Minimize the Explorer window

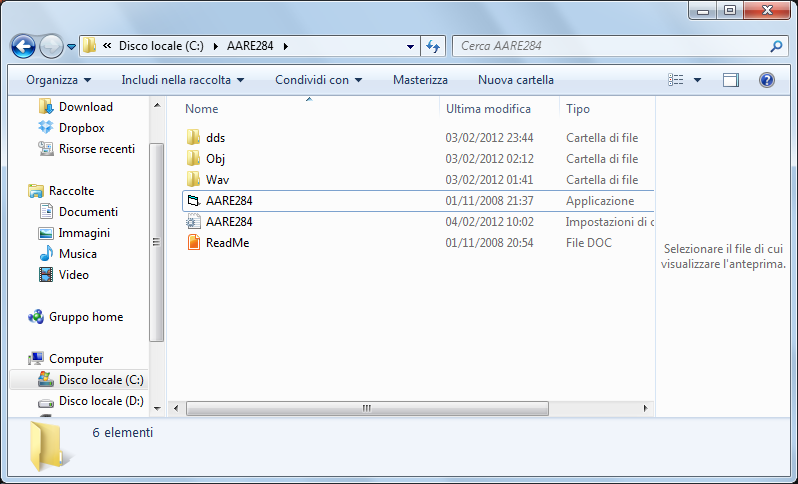point(703,10)
